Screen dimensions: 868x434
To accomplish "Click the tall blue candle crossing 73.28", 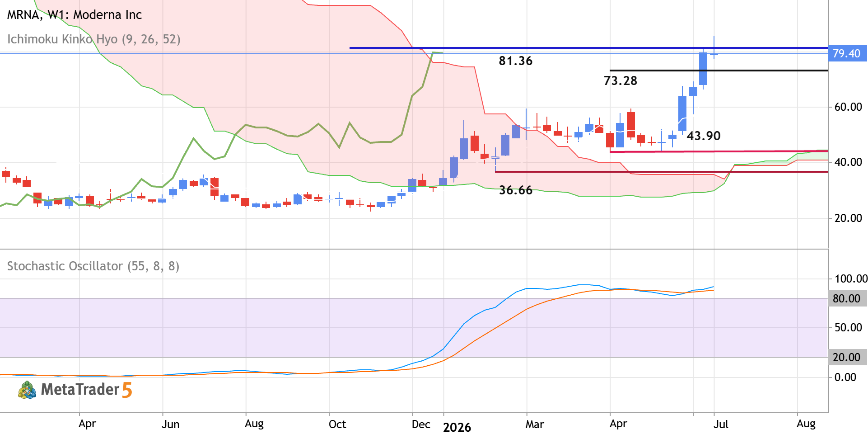I will [703, 69].
